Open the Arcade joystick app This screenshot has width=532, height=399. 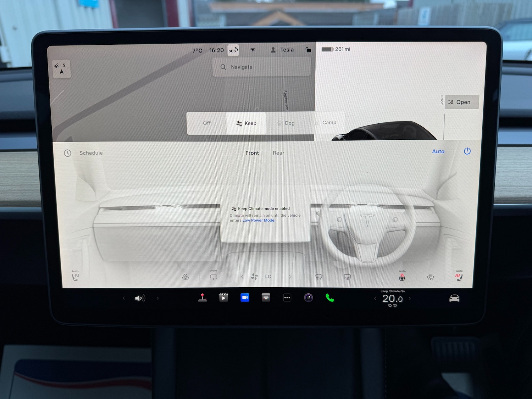(x=203, y=298)
